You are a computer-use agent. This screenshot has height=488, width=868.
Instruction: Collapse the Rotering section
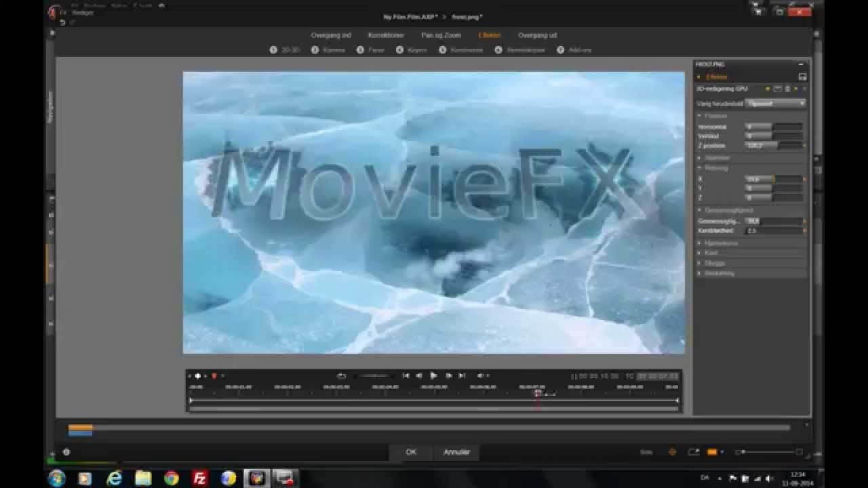click(699, 168)
